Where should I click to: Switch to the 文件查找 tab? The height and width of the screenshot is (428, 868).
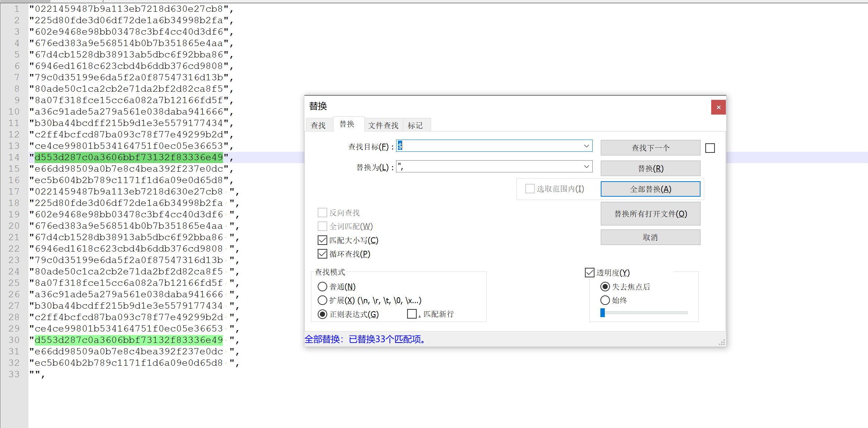click(383, 125)
